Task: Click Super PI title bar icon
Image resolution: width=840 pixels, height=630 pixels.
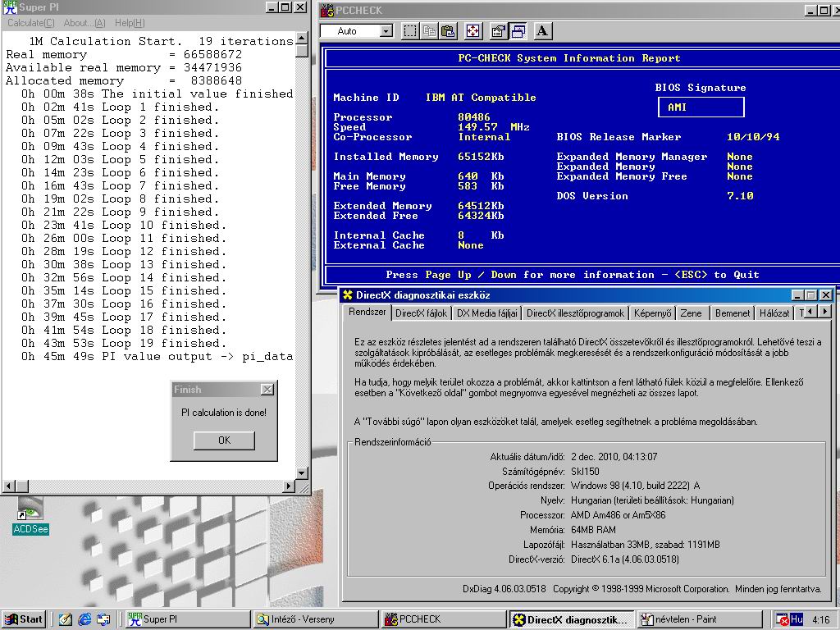Action: tap(10, 7)
